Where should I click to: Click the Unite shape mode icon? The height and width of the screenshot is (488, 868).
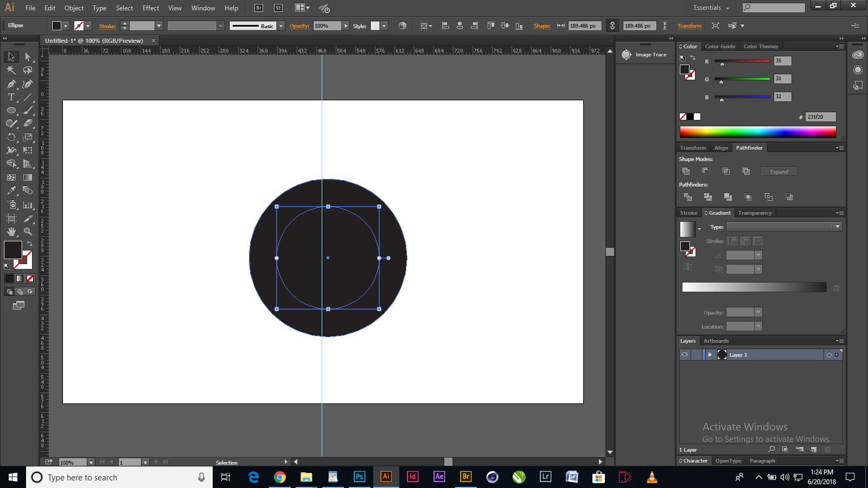pos(686,171)
